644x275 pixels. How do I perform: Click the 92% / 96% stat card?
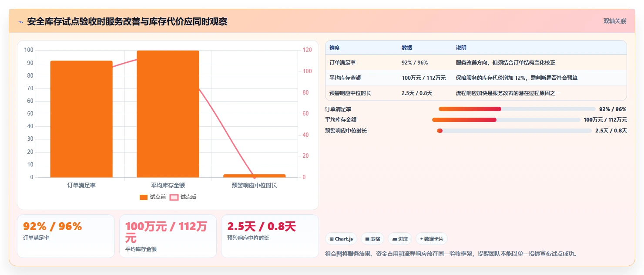pyautogui.click(x=66, y=236)
